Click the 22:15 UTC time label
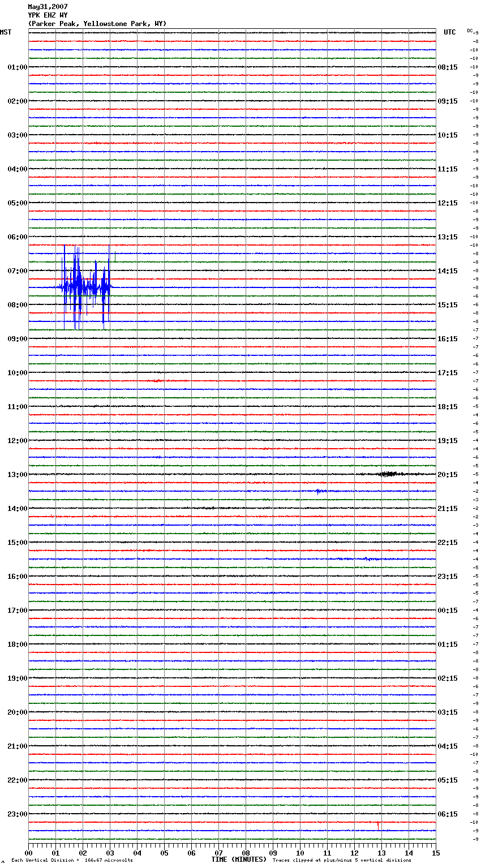 click(x=448, y=543)
